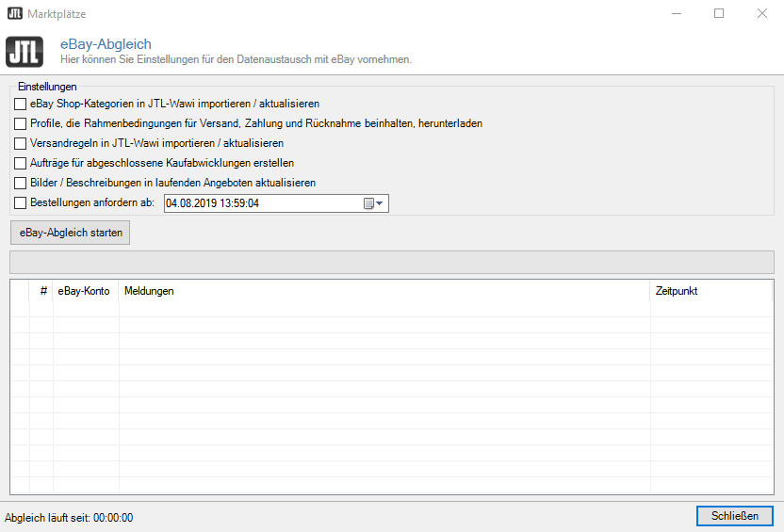Click the eBay-Abgleich heading text

tap(106, 44)
